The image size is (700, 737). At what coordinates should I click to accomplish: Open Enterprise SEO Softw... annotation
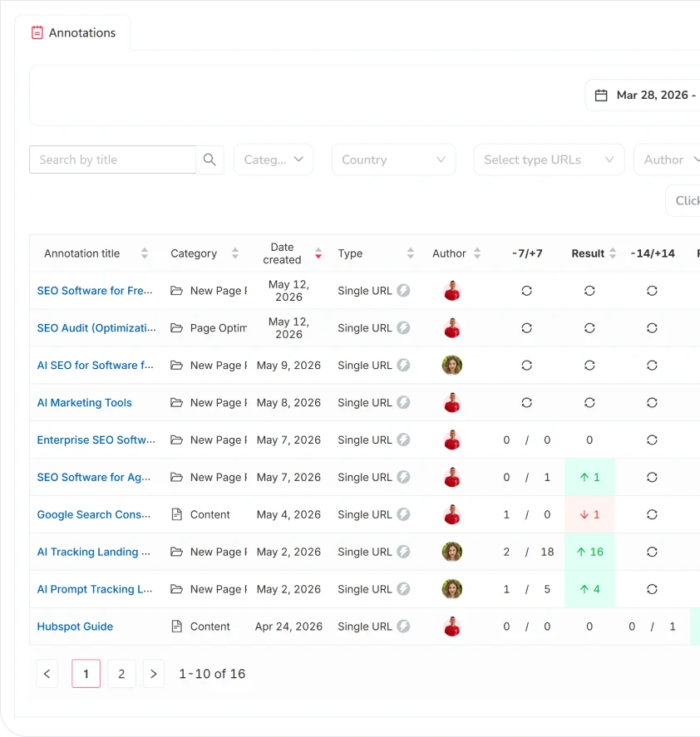[x=96, y=440]
